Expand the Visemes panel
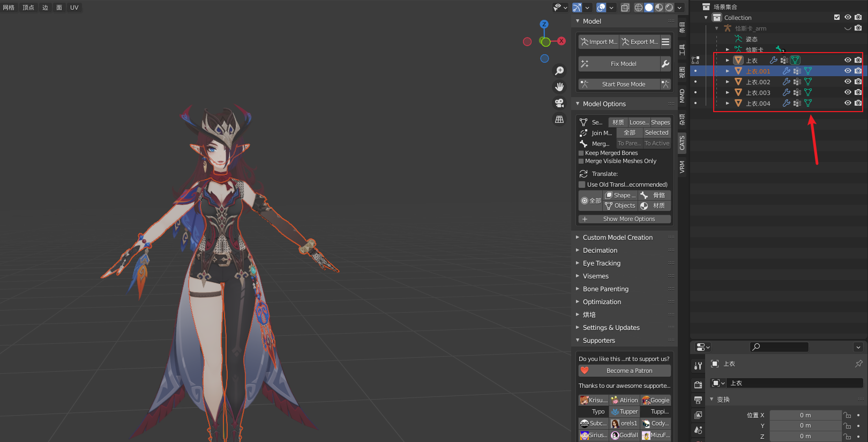The width and height of the screenshot is (868, 442). click(x=596, y=276)
